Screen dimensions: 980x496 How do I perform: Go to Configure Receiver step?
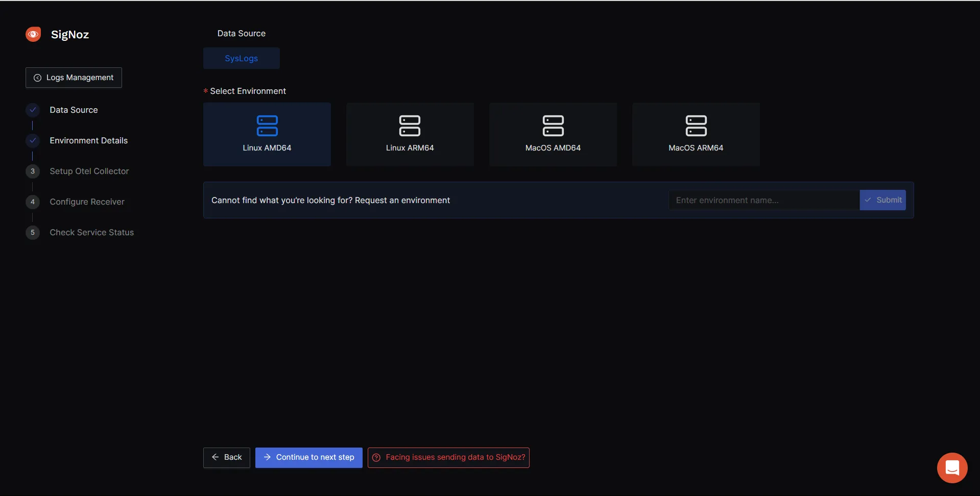coord(87,202)
